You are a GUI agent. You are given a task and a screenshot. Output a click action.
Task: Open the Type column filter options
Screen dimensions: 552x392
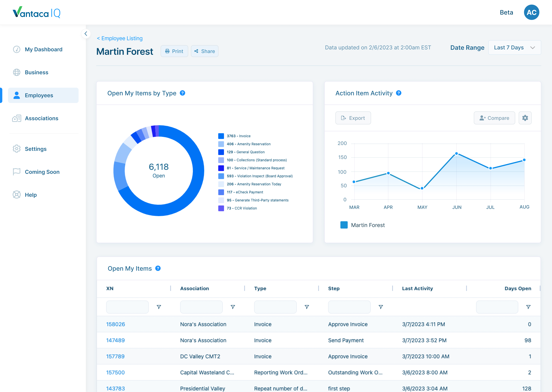[307, 307]
